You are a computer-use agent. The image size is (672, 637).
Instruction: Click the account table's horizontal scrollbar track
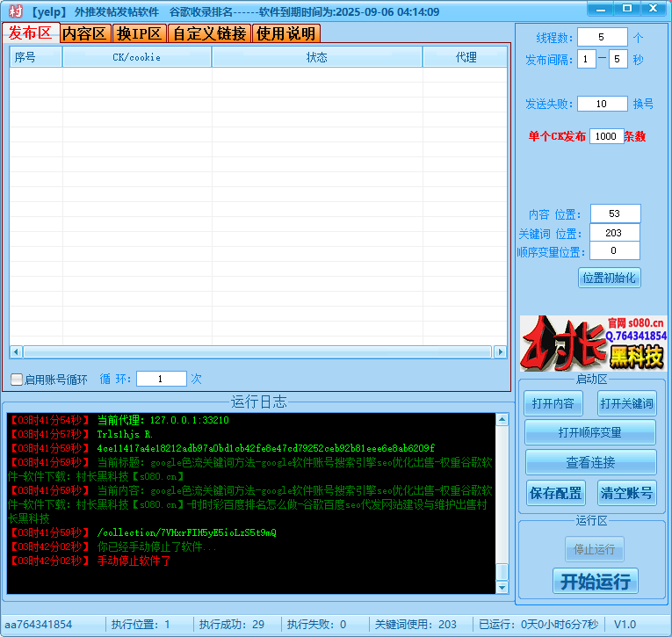(x=257, y=352)
